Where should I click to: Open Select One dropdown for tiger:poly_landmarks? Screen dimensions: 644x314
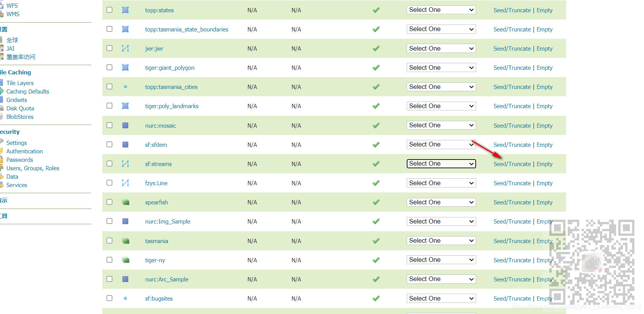tap(441, 106)
